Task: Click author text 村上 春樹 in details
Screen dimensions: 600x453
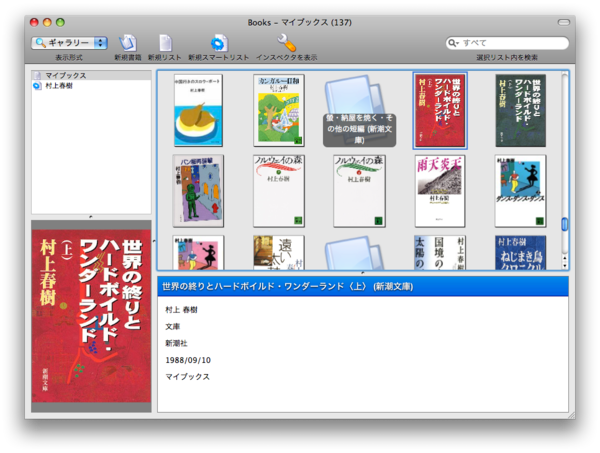Action: coord(181,310)
